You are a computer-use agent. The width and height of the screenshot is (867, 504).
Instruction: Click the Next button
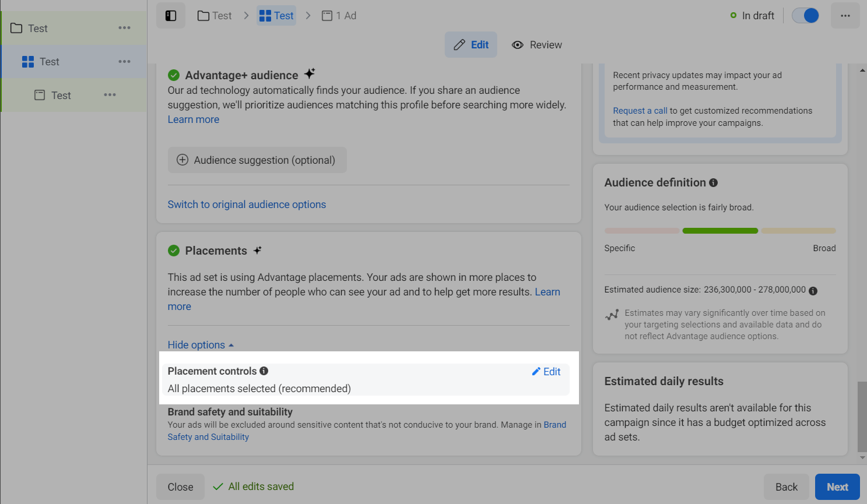click(837, 487)
